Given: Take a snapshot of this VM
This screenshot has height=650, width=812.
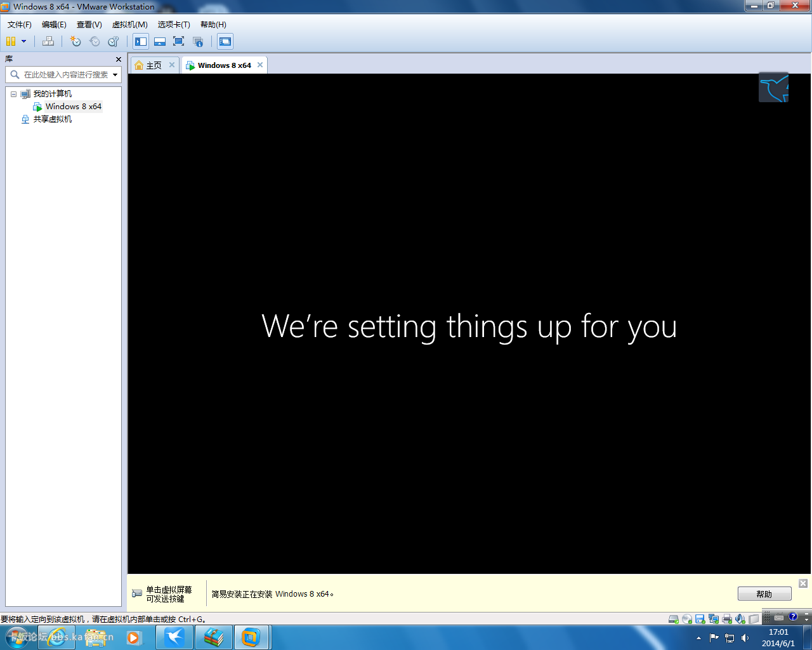Looking at the screenshot, I should (x=75, y=41).
